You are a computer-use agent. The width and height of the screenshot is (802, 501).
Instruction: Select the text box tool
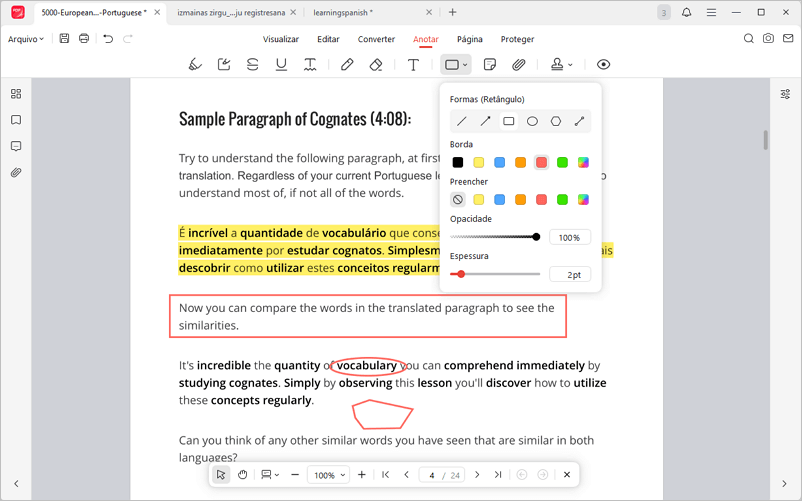pyautogui.click(x=413, y=64)
